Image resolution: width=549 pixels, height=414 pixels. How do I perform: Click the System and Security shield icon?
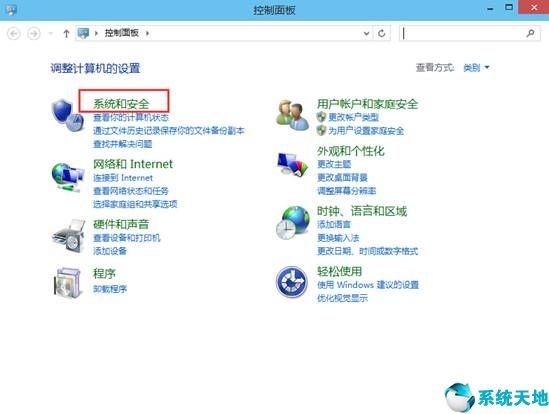[68, 115]
